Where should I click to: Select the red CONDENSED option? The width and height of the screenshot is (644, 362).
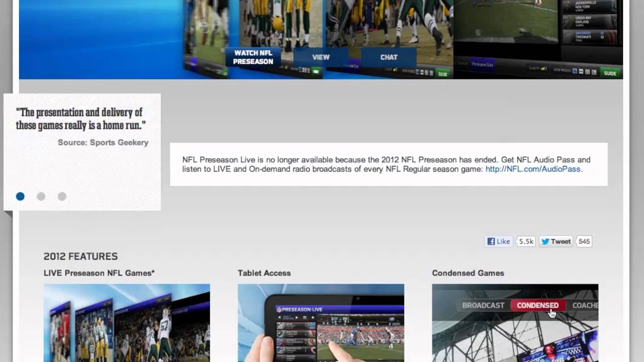tap(537, 305)
